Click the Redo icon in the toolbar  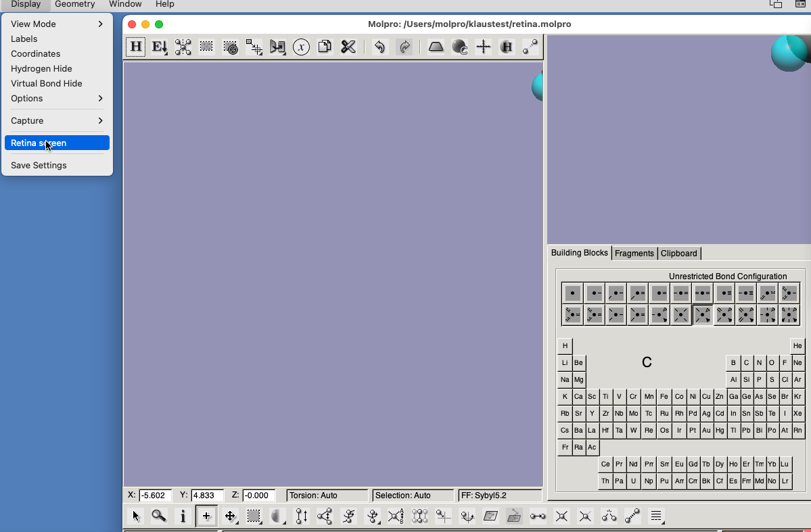[404, 47]
